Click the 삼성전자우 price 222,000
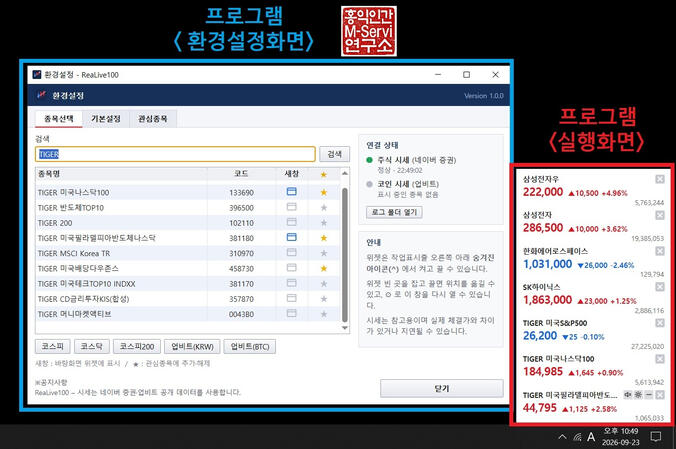Image resolution: width=676 pixels, height=449 pixels. pyautogui.click(x=543, y=192)
